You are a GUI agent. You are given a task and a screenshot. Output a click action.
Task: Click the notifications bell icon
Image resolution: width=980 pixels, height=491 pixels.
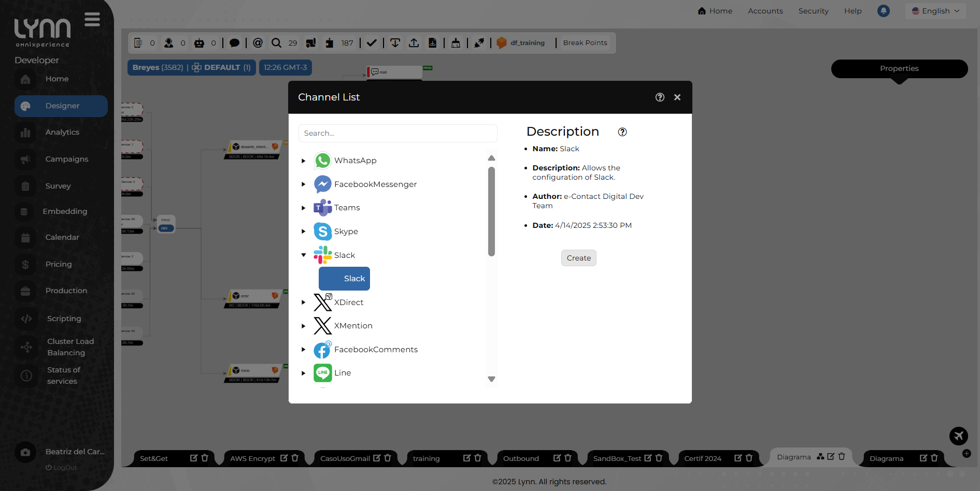884,11
